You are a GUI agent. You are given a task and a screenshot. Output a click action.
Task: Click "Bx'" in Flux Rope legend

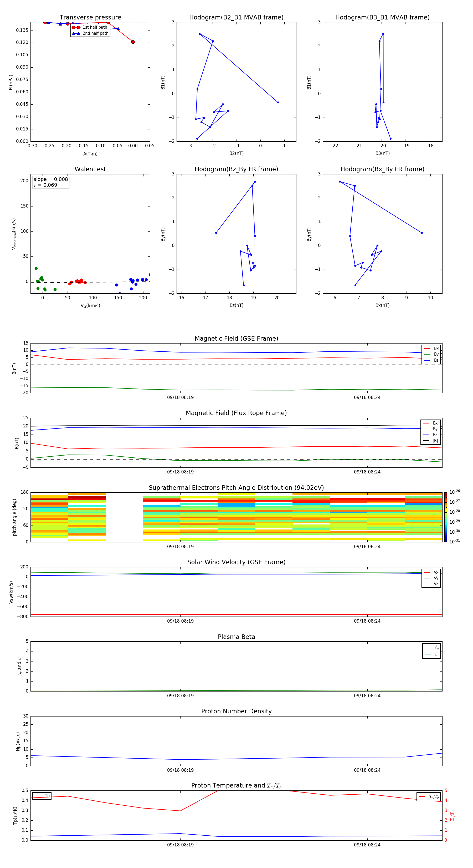(431, 423)
